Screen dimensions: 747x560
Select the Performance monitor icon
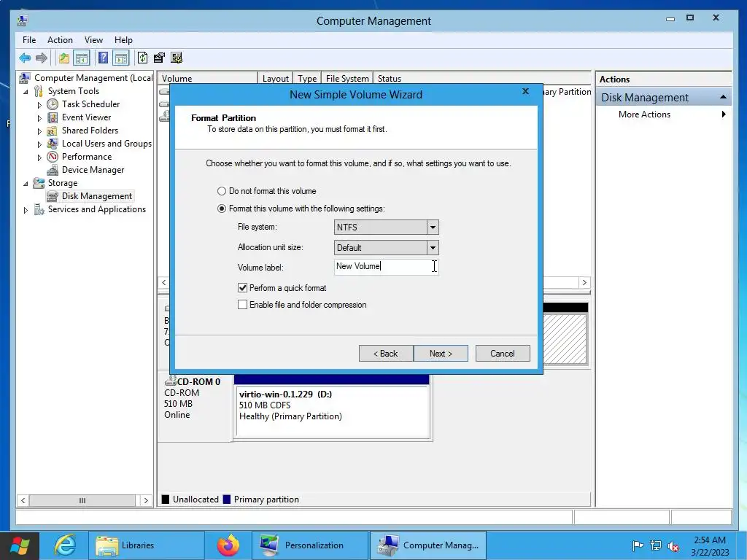click(x=53, y=157)
